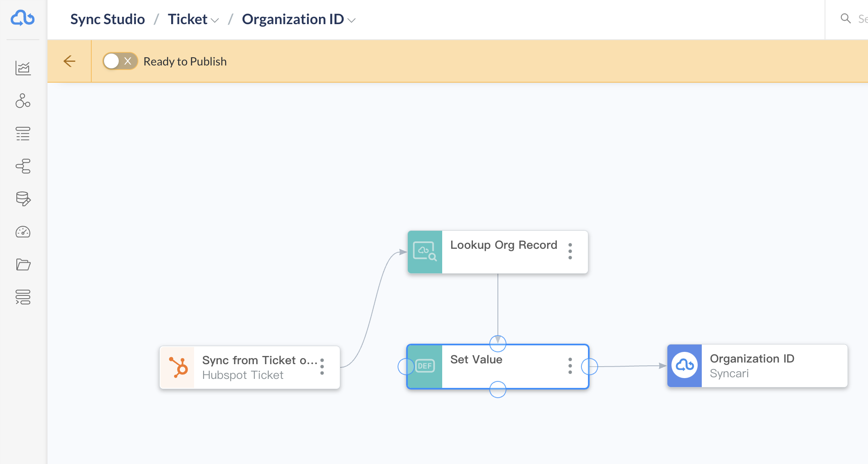The image size is (868, 464).
Task: Open the stacked queue sidebar icon
Action: [x=23, y=297]
